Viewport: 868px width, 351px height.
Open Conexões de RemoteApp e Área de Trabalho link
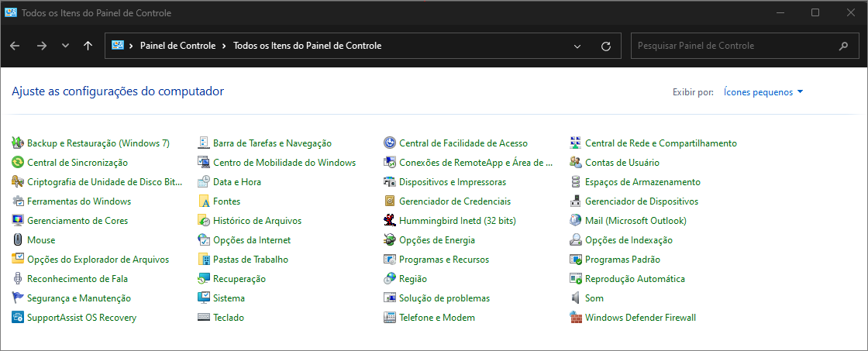coord(476,163)
